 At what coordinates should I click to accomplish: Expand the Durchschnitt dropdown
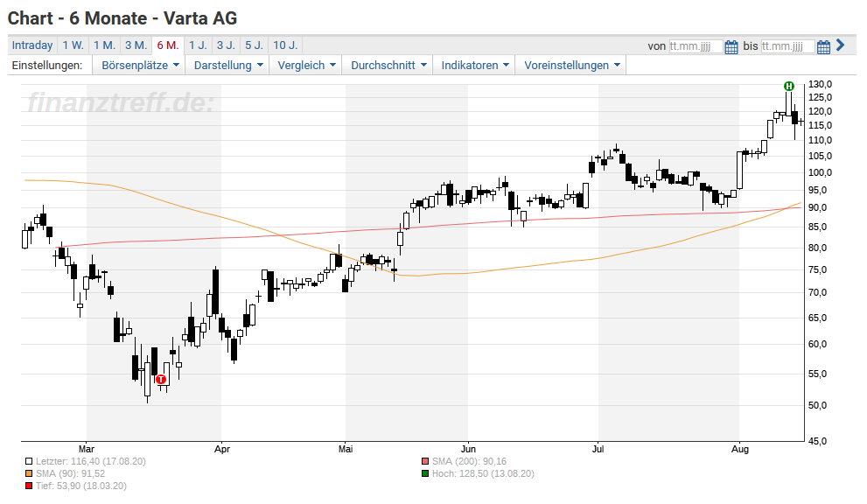(388, 66)
